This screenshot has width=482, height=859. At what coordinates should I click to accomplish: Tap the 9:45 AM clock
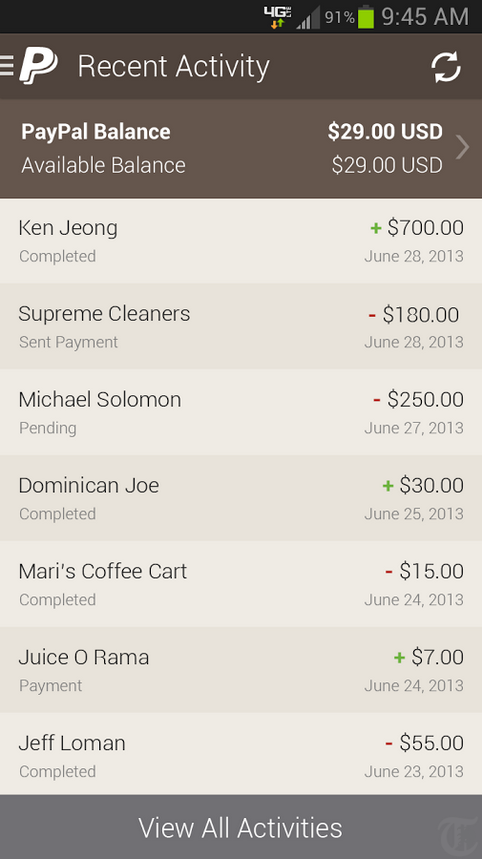click(x=425, y=17)
